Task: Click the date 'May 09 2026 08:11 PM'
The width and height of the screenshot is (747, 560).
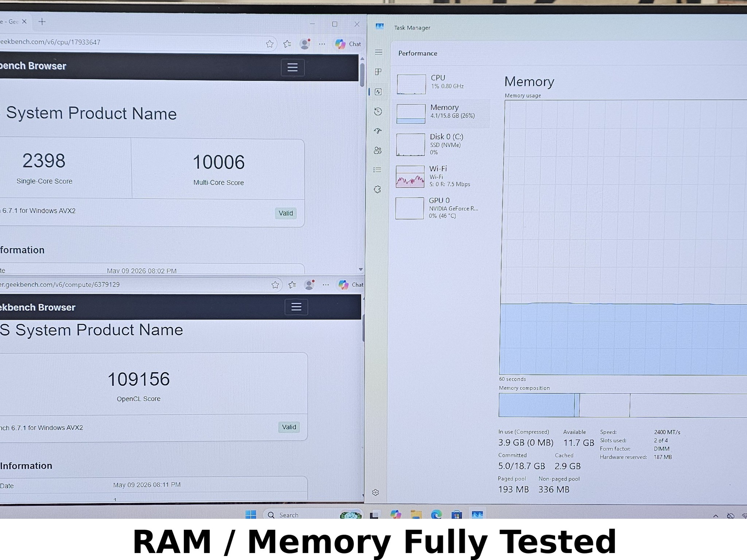Action: [147, 485]
